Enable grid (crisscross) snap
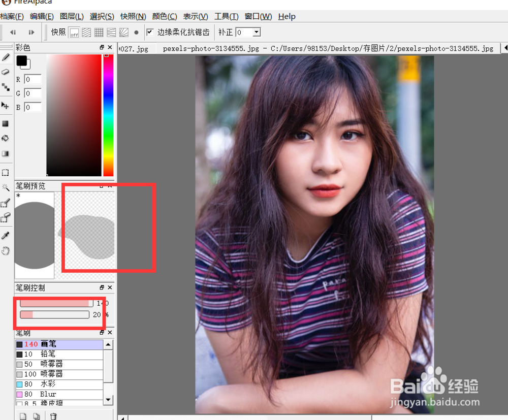Screen dimensions: 508x420 99,33
